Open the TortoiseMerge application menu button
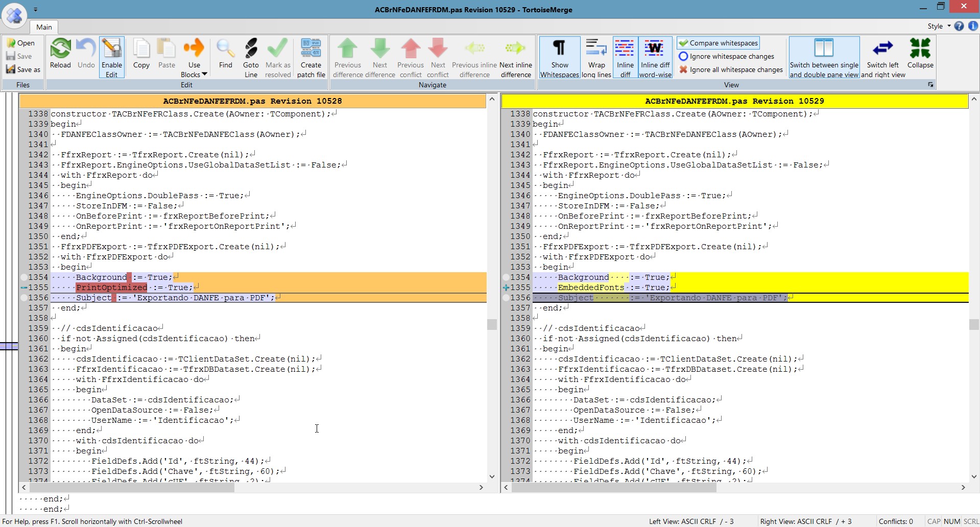Viewport: 980px width, 527px height. pyautogui.click(x=14, y=14)
